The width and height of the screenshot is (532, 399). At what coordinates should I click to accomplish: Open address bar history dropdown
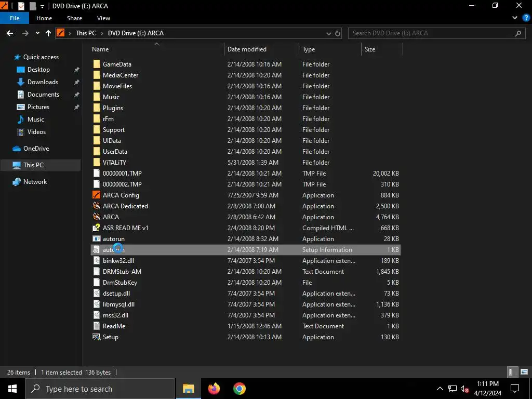(328, 33)
